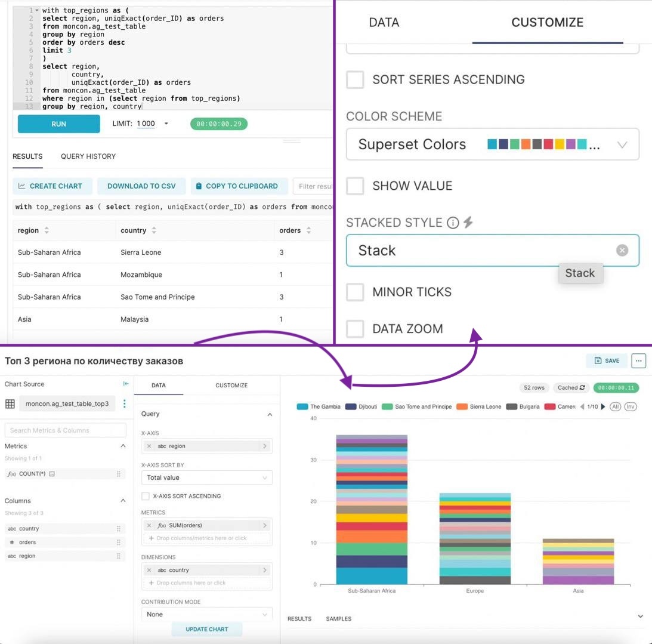The height and width of the screenshot is (644, 652).
Task: Clear the Stack selection with the X icon
Action: point(622,250)
